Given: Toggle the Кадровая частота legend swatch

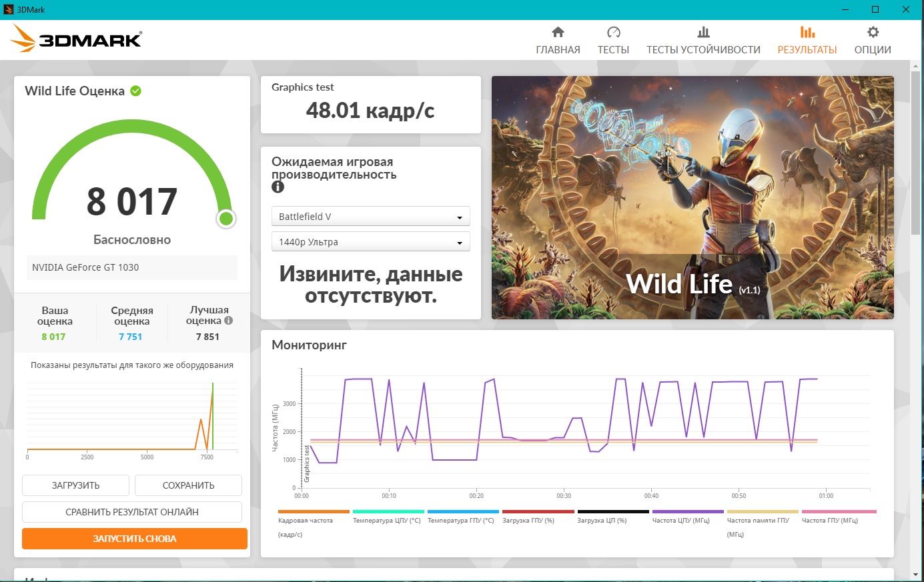Looking at the screenshot, I should (x=314, y=512).
